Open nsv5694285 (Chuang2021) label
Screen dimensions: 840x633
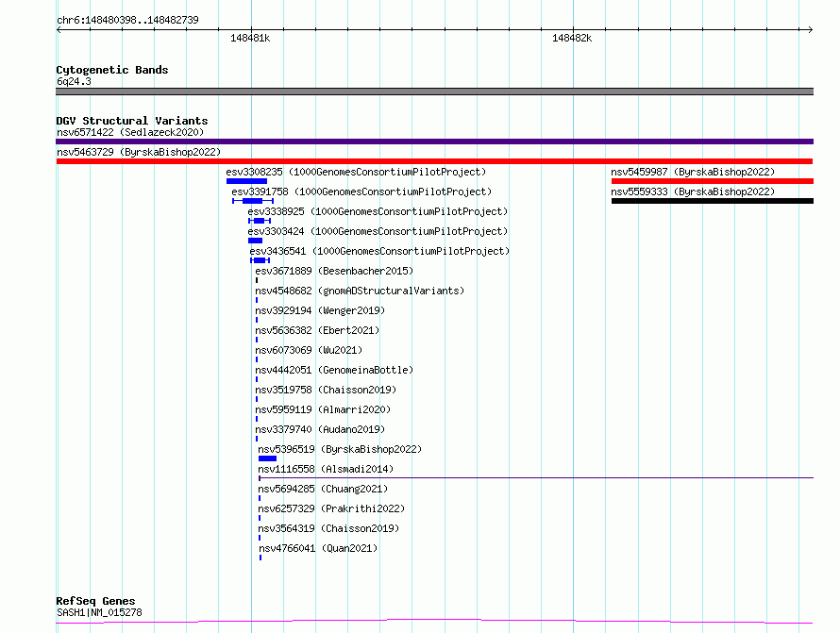tap(323, 489)
